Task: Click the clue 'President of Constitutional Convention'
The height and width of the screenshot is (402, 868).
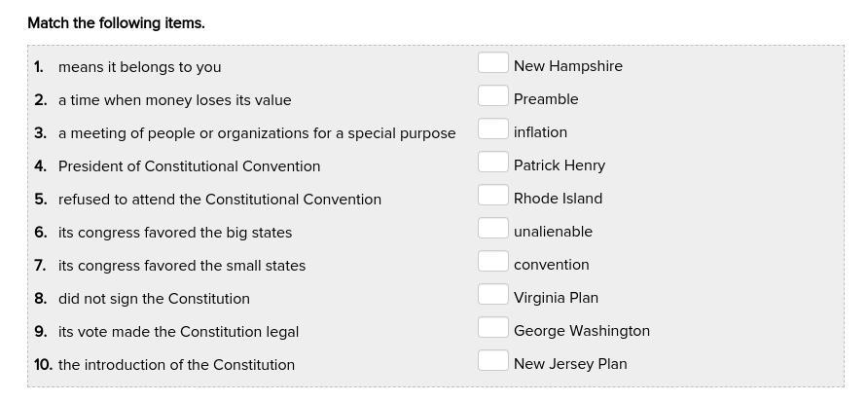Action: click(x=190, y=166)
